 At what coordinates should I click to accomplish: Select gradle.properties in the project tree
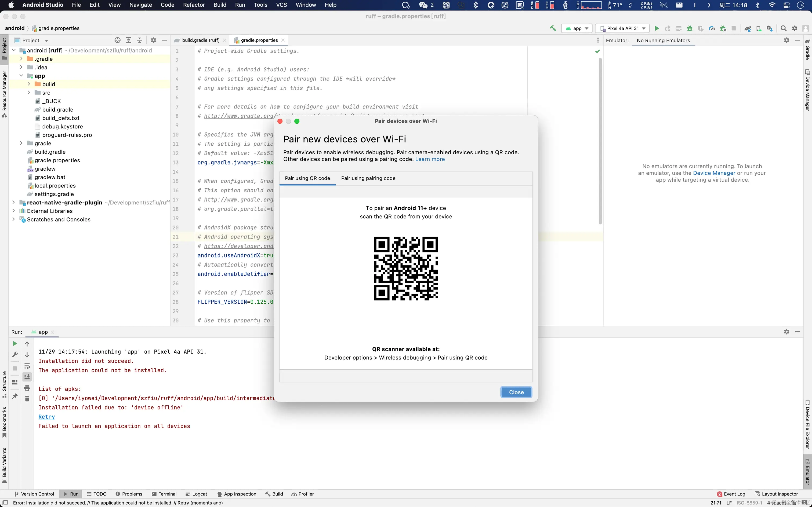(57, 160)
